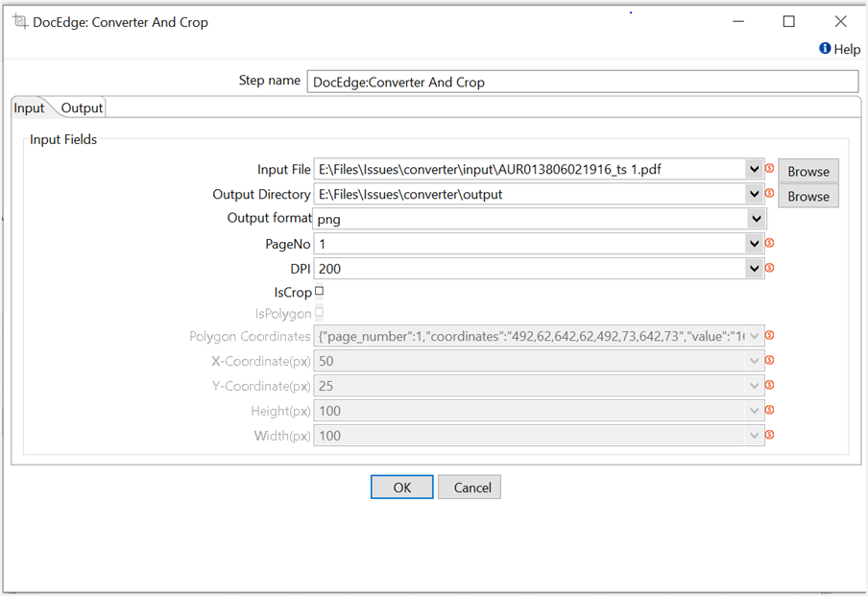
Task: Toggle the IsPolygon checkbox
Action: (320, 313)
